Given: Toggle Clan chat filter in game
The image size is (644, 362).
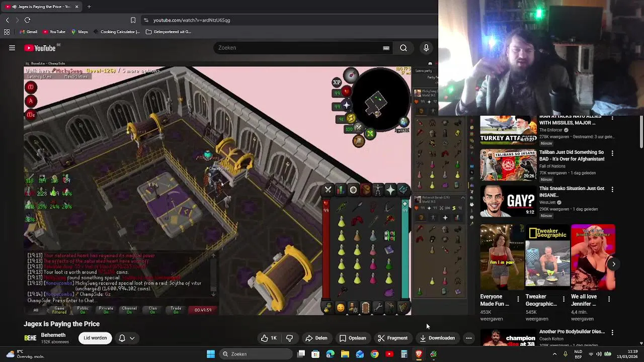Looking at the screenshot, I should coord(152,310).
